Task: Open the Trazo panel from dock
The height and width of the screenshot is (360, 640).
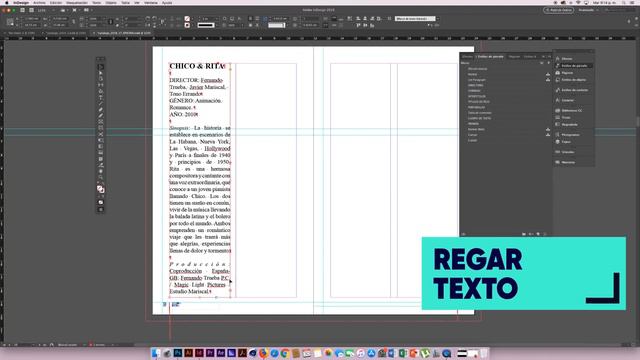Action: click(x=566, y=117)
